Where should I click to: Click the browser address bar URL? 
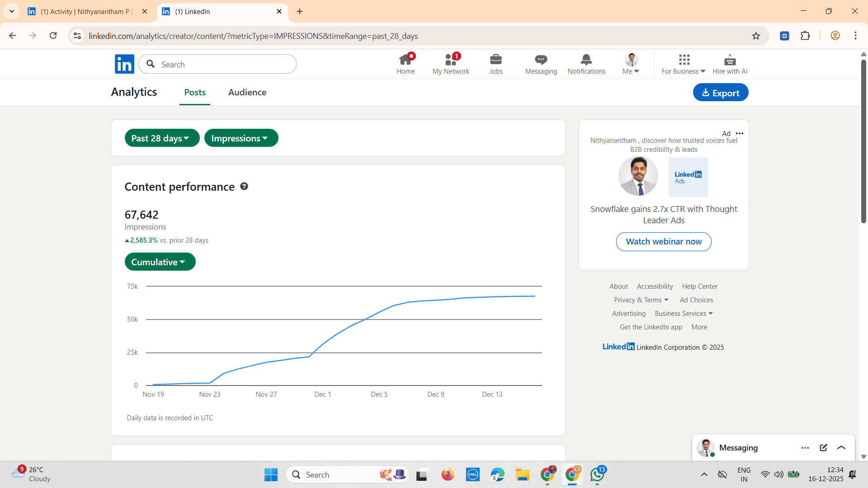pyautogui.click(x=253, y=36)
